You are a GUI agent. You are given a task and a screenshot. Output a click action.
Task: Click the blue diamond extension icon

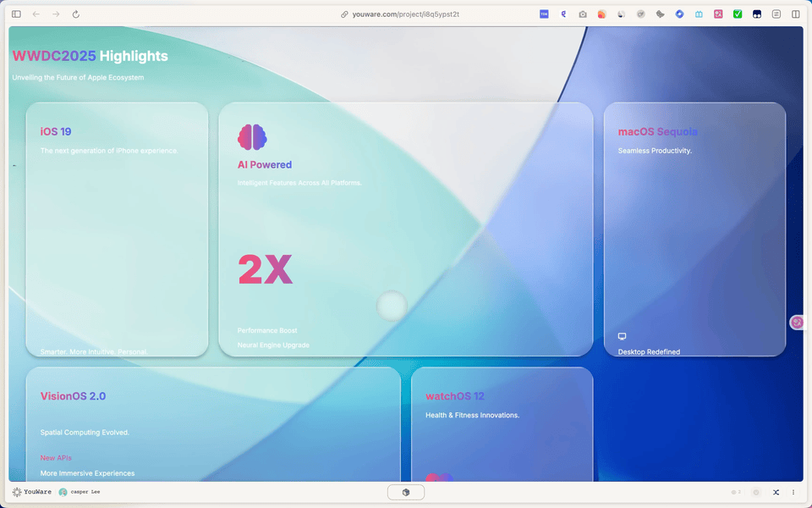[679, 14]
